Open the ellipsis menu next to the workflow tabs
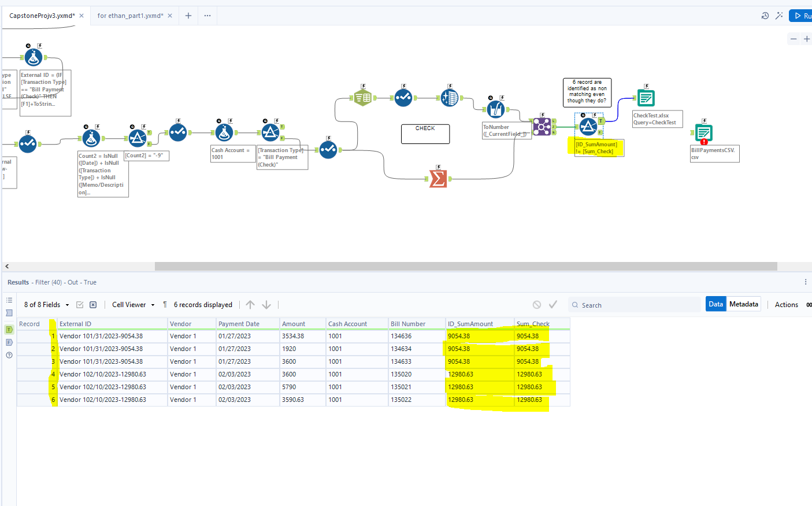Image resolution: width=812 pixels, height=506 pixels. pos(207,16)
